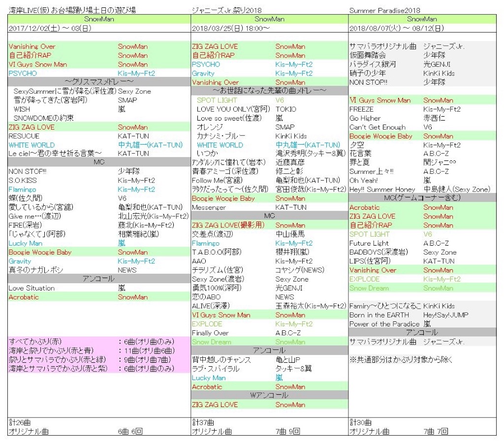Click the 'Wアンコール' section header

269,395
